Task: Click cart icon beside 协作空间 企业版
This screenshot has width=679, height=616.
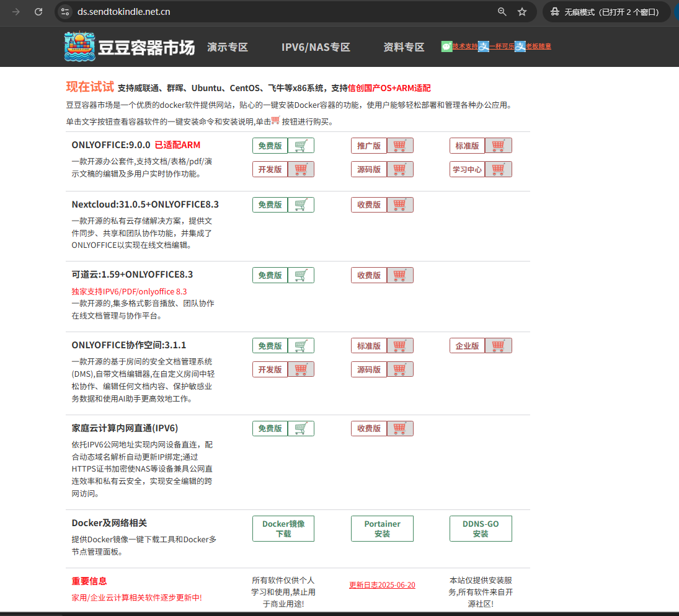Action: [499, 346]
